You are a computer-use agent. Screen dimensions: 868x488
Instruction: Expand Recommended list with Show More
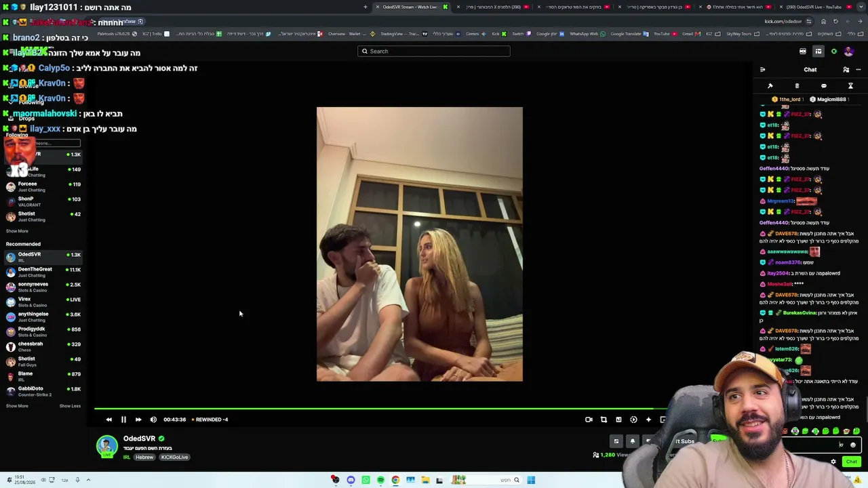pos(17,406)
